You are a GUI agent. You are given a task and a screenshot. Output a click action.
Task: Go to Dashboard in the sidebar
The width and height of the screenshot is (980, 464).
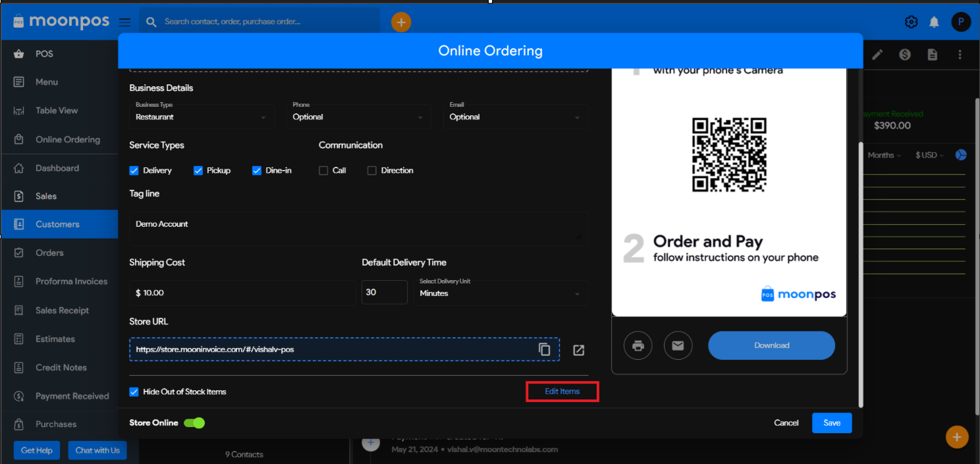[x=57, y=168]
